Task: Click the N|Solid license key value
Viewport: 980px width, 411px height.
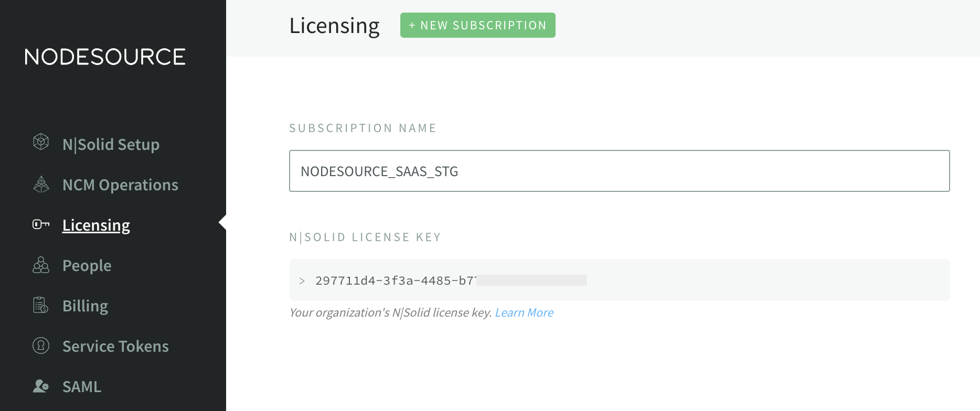Action: coord(396,281)
